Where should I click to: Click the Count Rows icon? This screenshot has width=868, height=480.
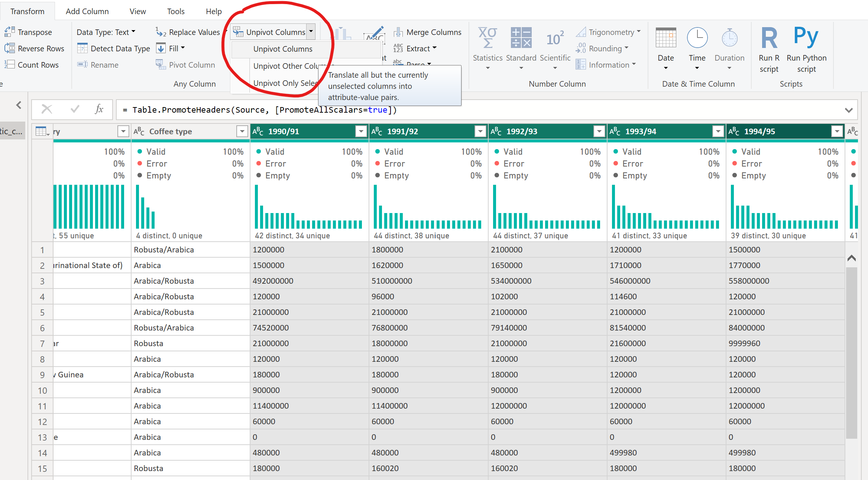click(9, 65)
